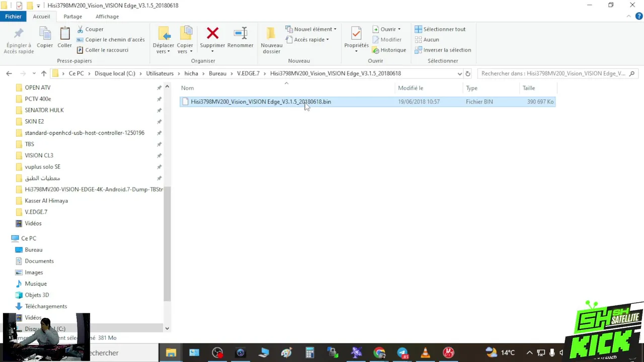Click the Renommer icon

tap(240, 34)
